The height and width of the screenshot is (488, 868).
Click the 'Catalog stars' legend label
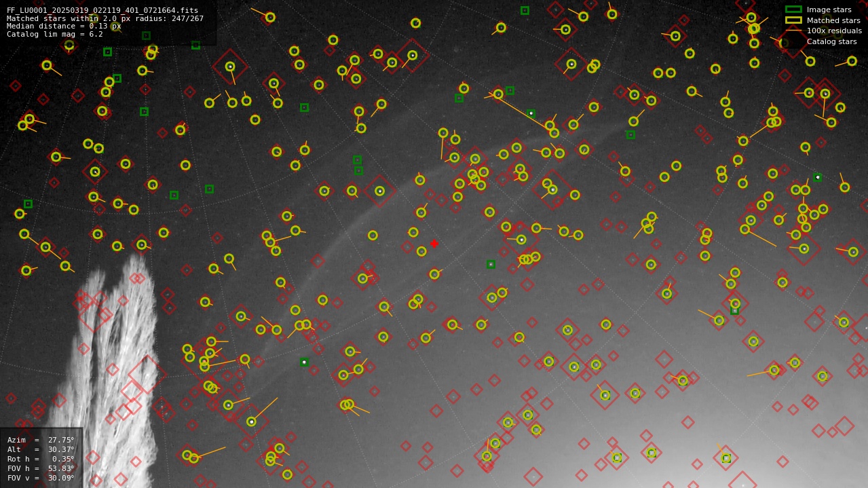831,41
